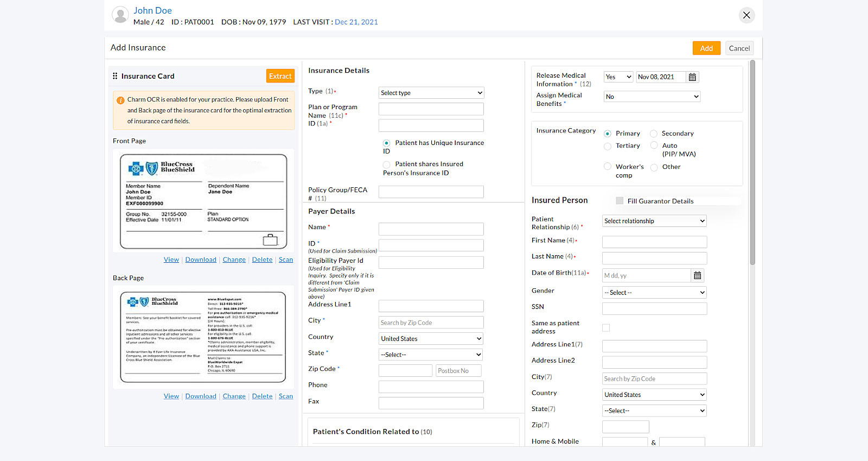
Task: Open the Assign Medical Benefits dropdown
Action: [652, 97]
